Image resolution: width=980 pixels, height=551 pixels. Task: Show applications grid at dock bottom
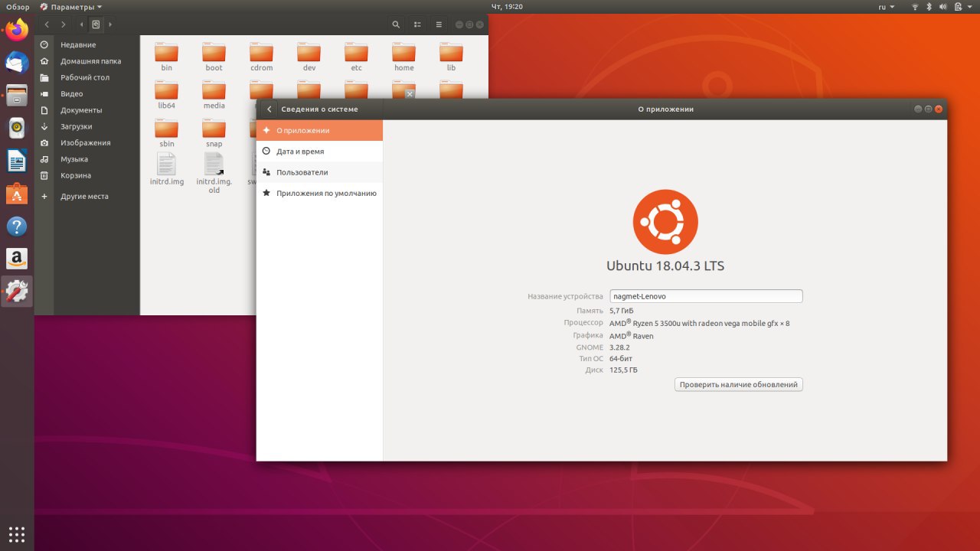pos(17,533)
